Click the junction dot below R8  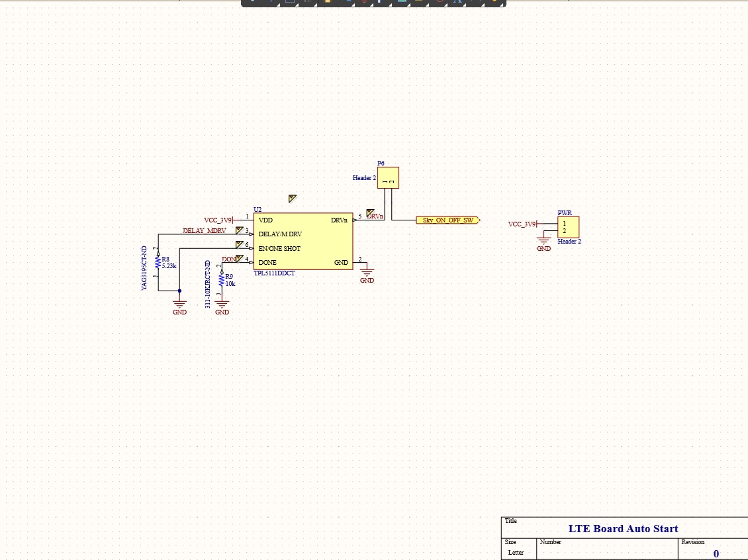click(x=179, y=290)
